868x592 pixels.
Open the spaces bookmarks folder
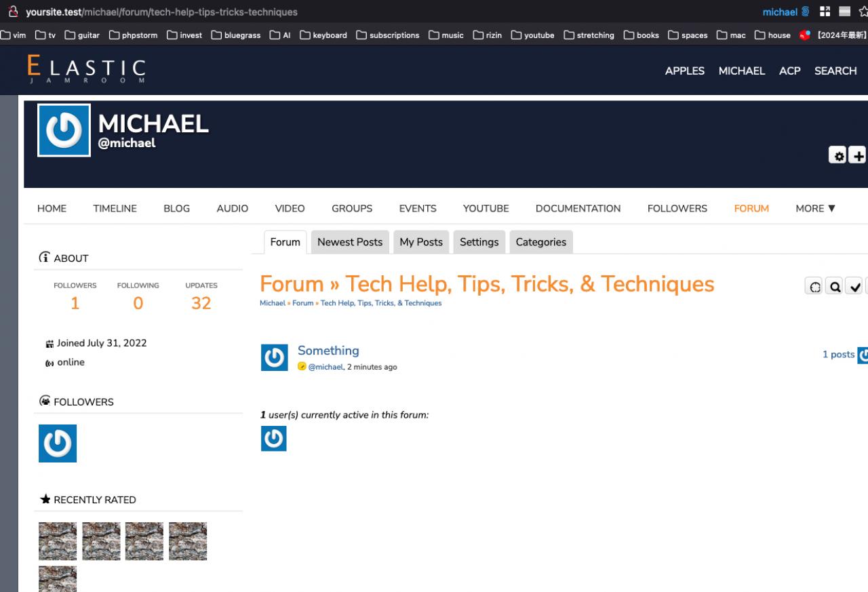click(688, 35)
